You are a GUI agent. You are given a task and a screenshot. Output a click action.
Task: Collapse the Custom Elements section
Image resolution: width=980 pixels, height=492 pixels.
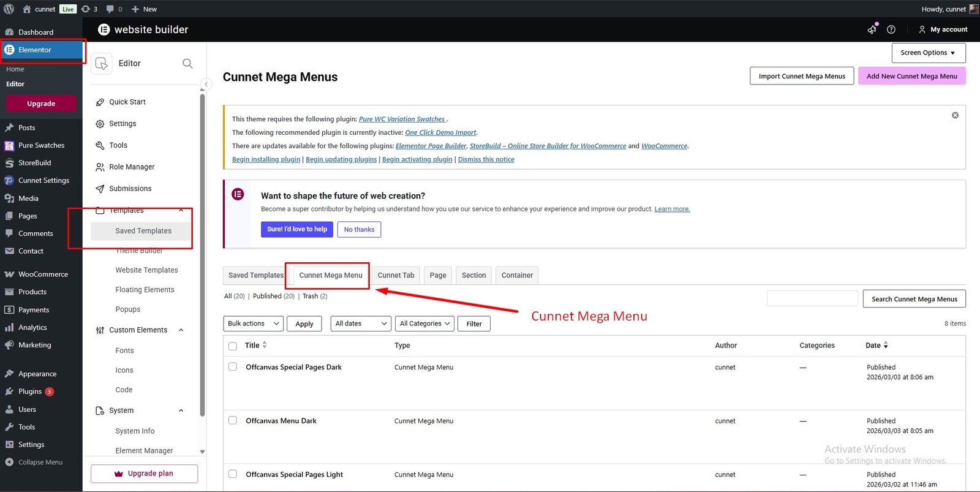click(181, 330)
